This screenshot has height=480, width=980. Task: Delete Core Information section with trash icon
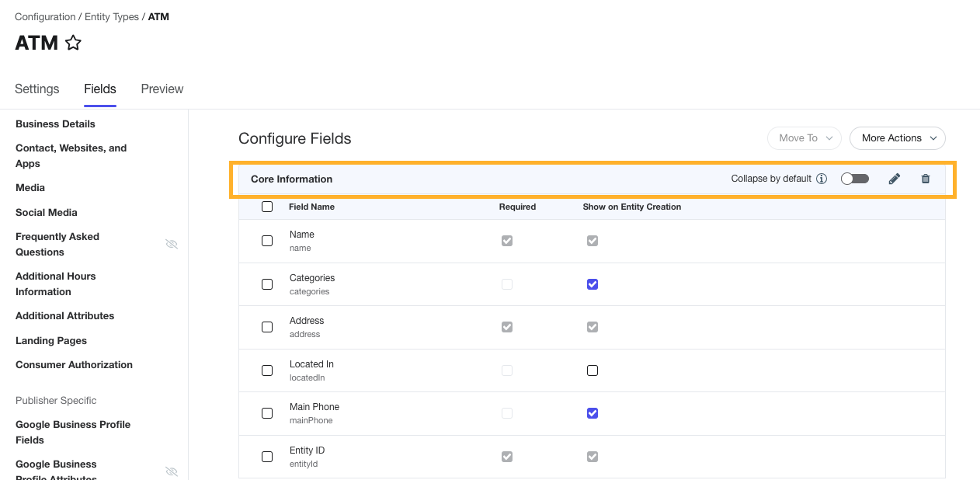click(x=925, y=179)
